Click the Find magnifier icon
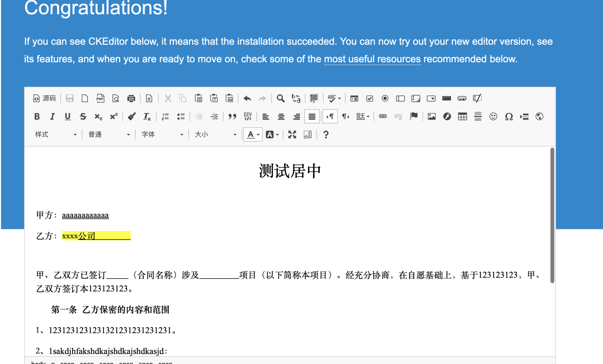Viewport: 603px width, 364px height. click(280, 98)
